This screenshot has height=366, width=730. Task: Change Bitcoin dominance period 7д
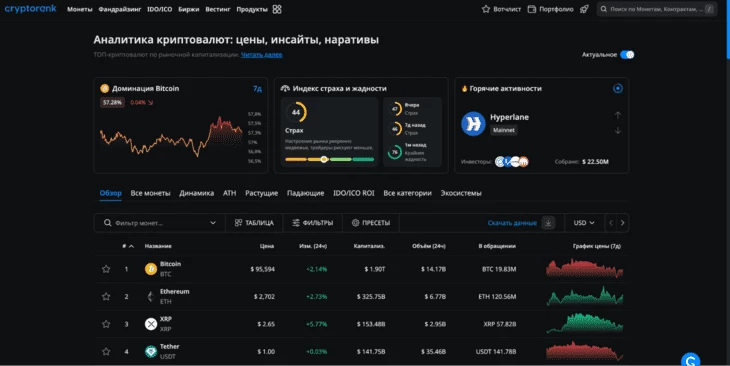(x=257, y=88)
